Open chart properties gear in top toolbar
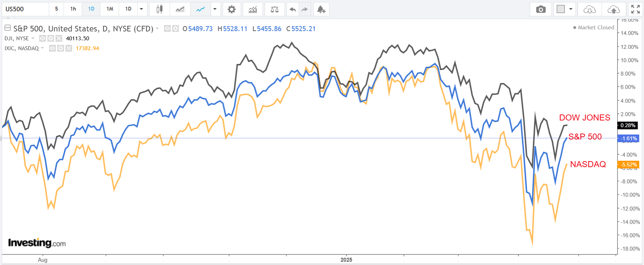The width and height of the screenshot is (644, 265). [232, 9]
